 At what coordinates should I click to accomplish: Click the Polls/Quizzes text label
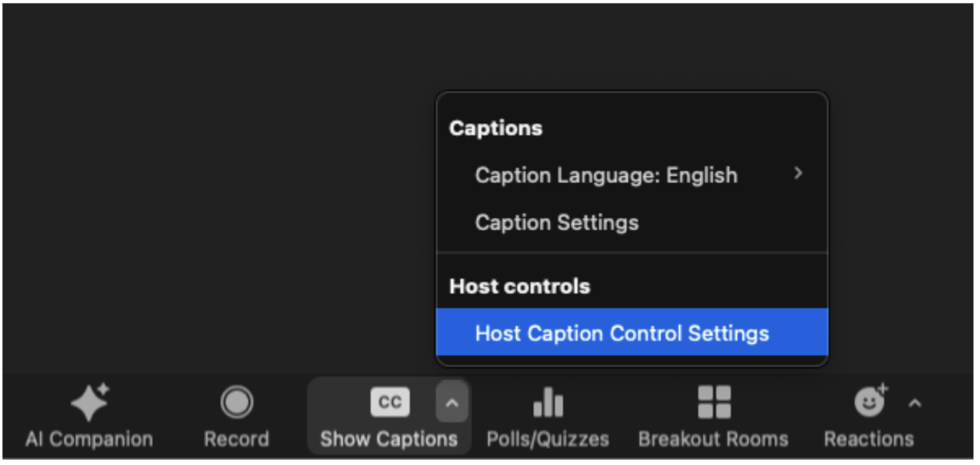click(x=548, y=440)
